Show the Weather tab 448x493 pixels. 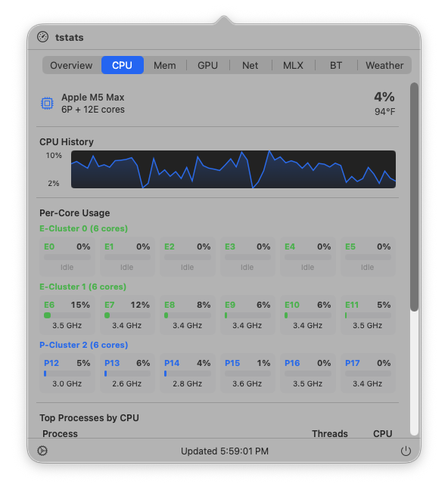coord(384,65)
